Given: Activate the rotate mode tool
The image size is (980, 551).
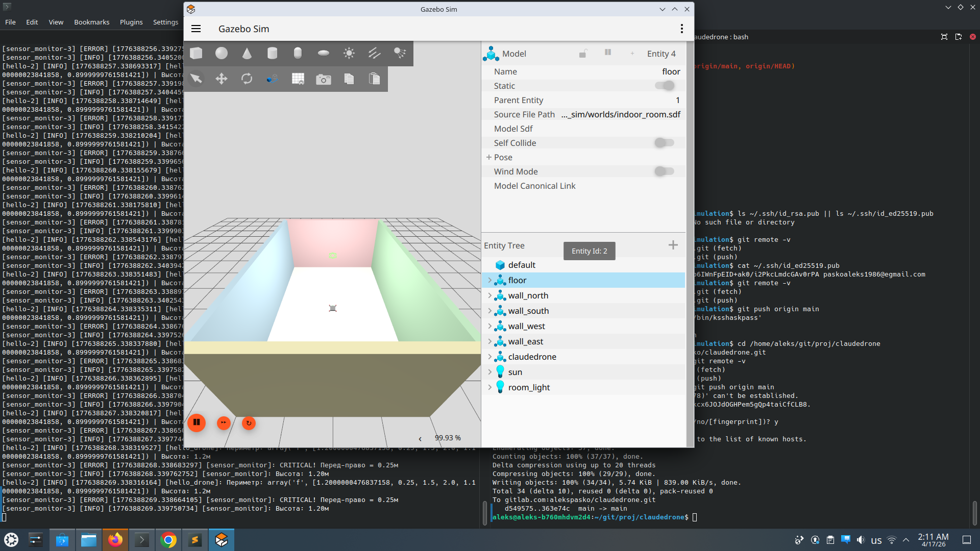Looking at the screenshot, I should coord(247,79).
